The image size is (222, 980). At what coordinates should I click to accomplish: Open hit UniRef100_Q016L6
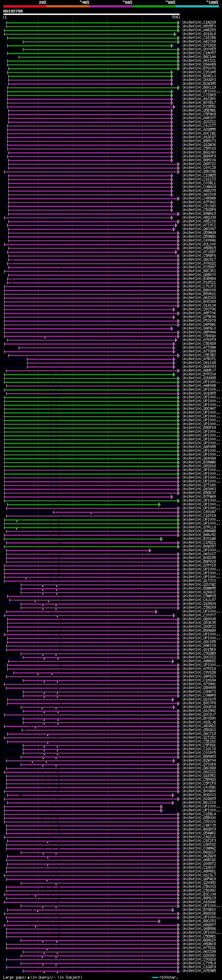pyautogui.click(x=199, y=34)
